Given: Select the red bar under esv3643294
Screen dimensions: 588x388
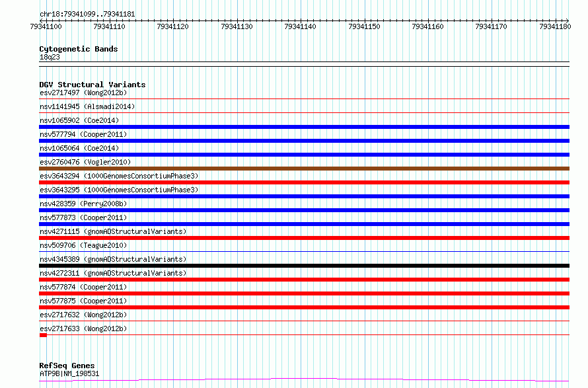Looking at the screenshot, I should 304,182.
